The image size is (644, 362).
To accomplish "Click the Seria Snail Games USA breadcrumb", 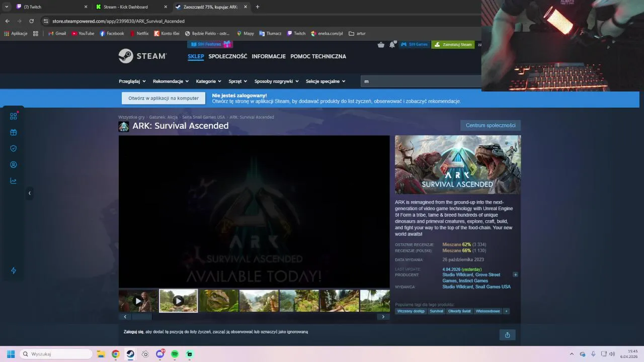I will click(203, 117).
